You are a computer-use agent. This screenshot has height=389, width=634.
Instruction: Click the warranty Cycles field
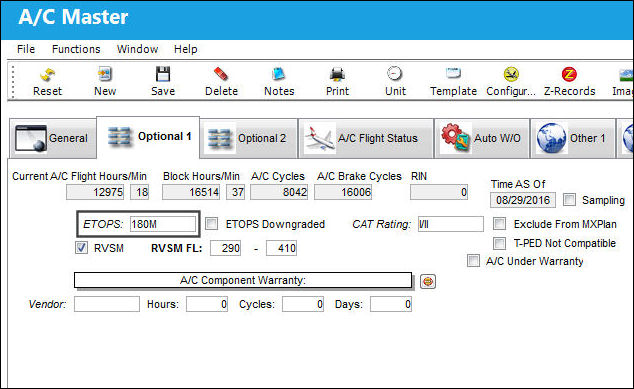click(x=303, y=304)
